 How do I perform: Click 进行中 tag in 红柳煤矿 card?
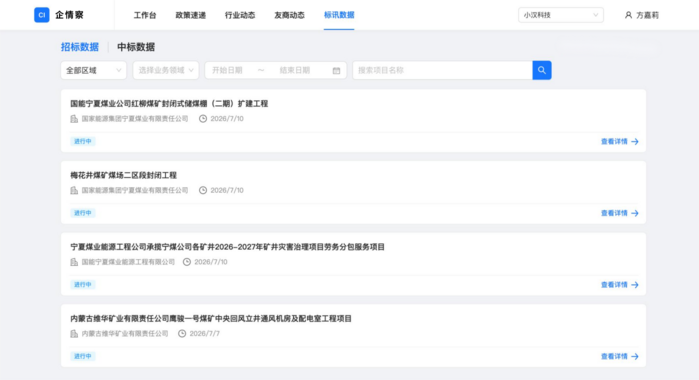(x=82, y=141)
